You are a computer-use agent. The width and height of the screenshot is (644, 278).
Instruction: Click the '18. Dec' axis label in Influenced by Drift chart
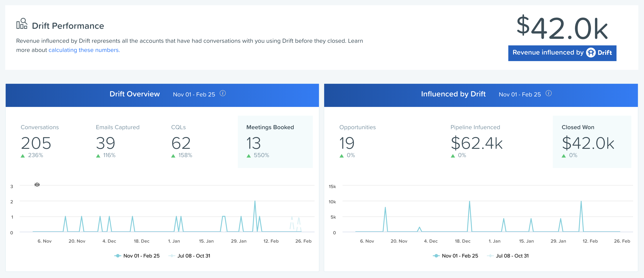tap(462, 241)
